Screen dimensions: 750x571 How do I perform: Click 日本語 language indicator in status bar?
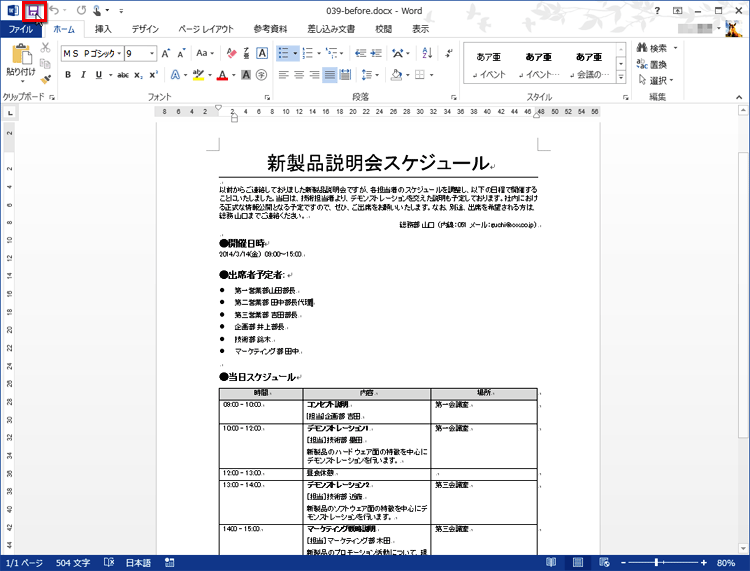pyautogui.click(x=138, y=563)
